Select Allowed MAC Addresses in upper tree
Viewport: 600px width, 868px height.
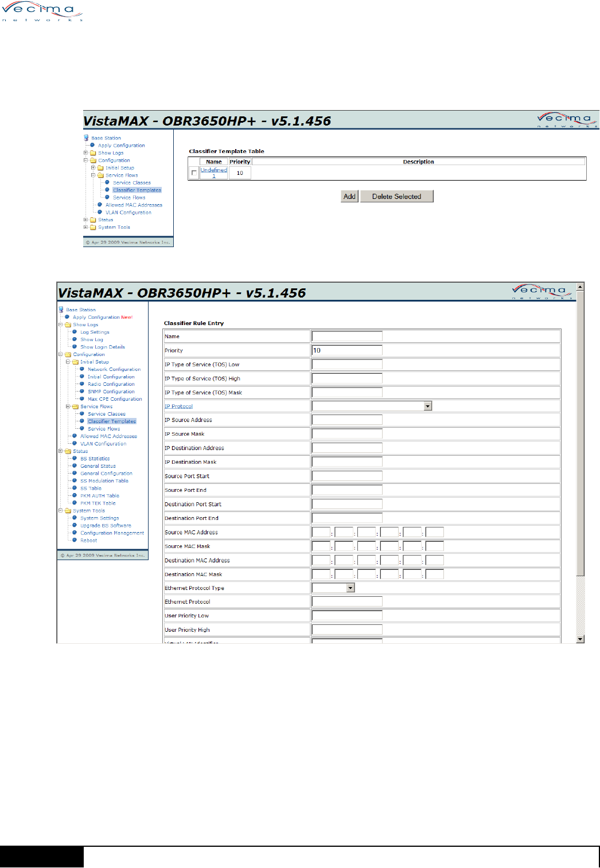click(134, 205)
